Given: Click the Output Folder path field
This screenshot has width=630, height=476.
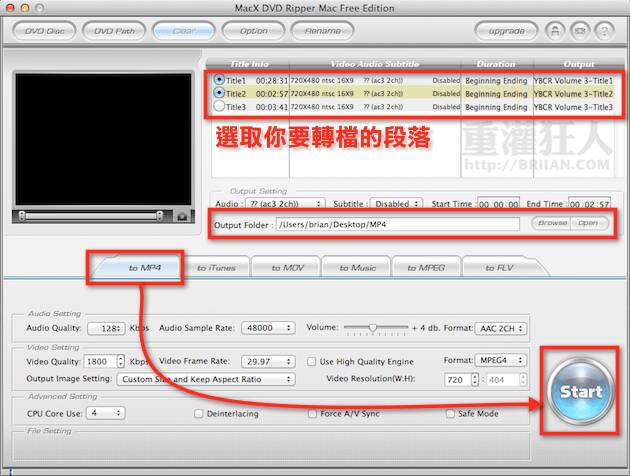Looking at the screenshot, I should (398, 224).
